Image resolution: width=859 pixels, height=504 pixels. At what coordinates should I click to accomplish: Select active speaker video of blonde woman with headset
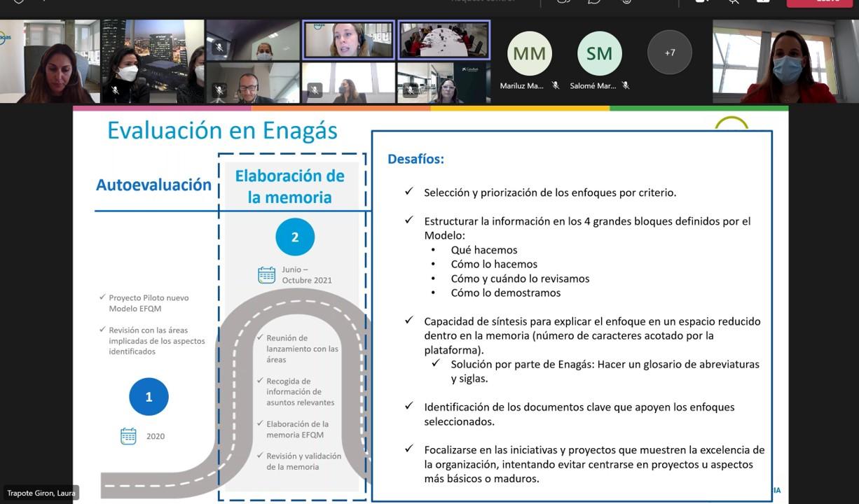pos(348,40)
